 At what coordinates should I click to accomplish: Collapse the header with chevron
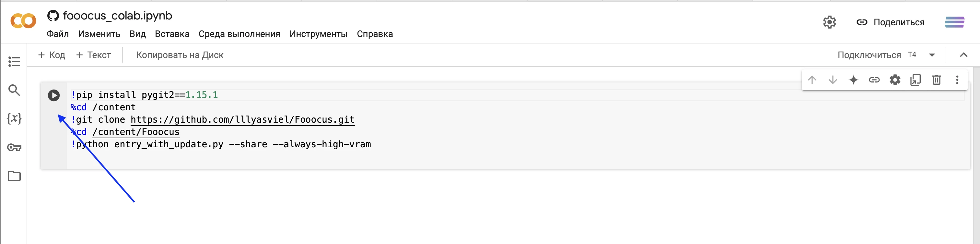coord(964,55)
